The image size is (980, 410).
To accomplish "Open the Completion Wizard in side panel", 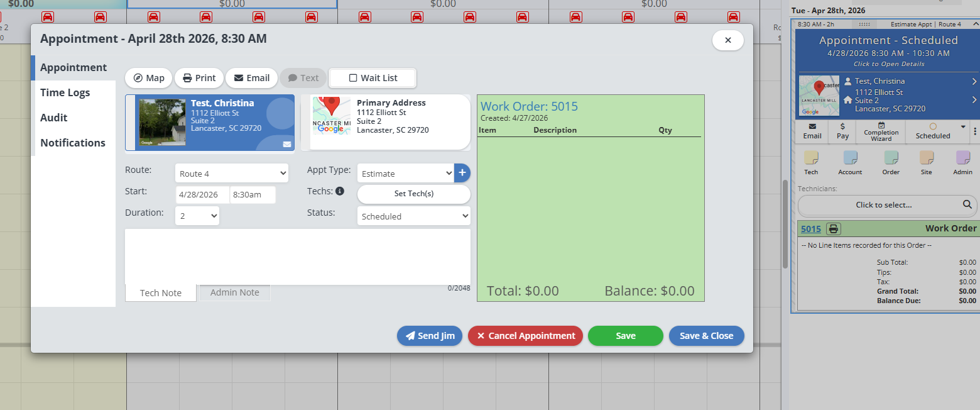I will pyautogui.click(x=881, y=131).
